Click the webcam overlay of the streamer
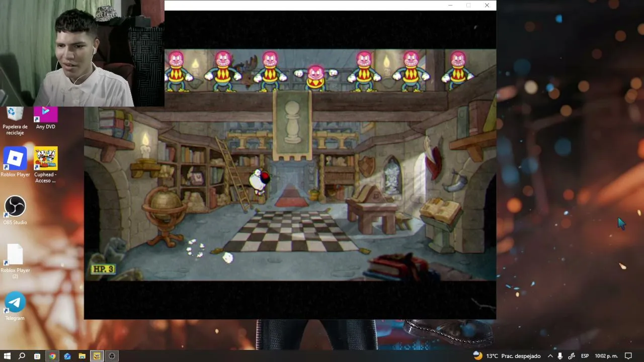The height and width of the screenshot is (362, 644). (x=82, y=53)
